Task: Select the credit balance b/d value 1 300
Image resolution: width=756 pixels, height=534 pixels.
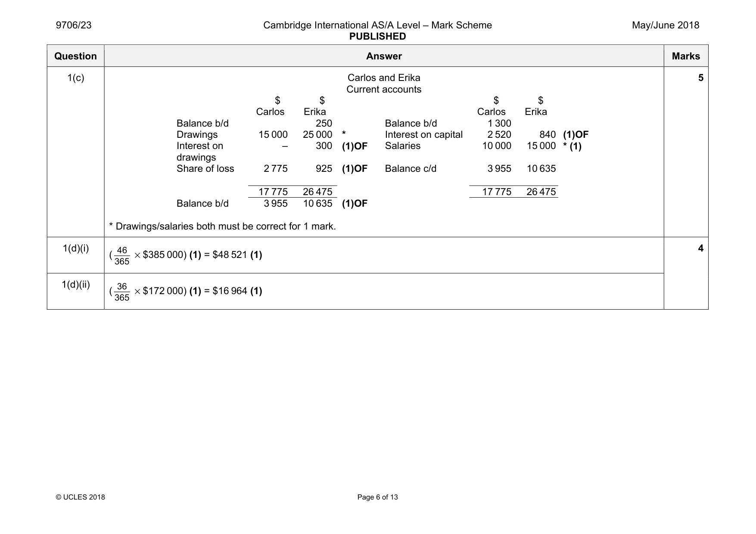Action: pos(499,124)
